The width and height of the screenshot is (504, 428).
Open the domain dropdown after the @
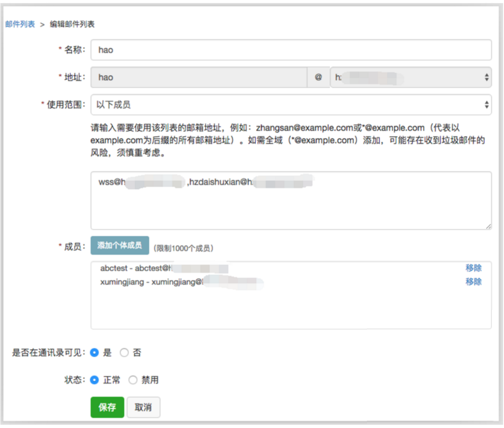(x=410, y=77)
